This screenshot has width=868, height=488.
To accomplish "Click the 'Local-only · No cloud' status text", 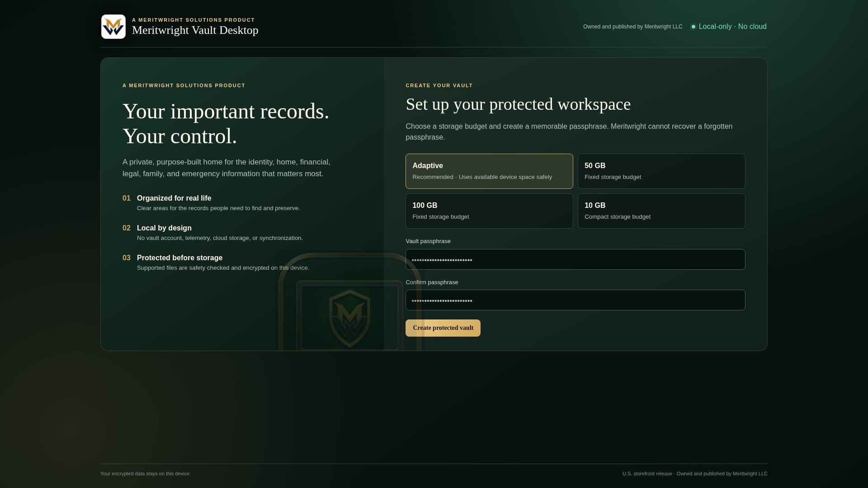I will (732, 27).
